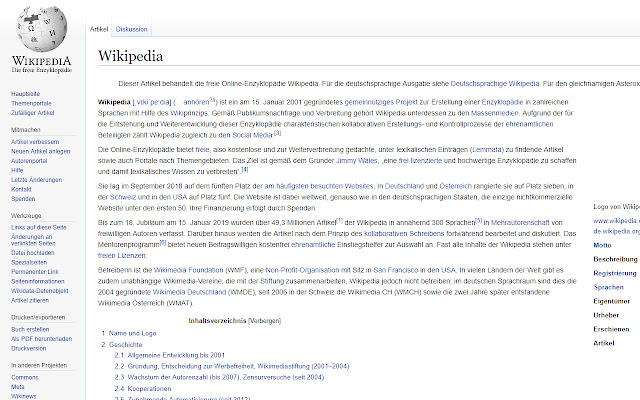The height and width of the screenshot is (400, 640).
Task: Collapse the table of contents via Verbergen
Action: [264, 321]
